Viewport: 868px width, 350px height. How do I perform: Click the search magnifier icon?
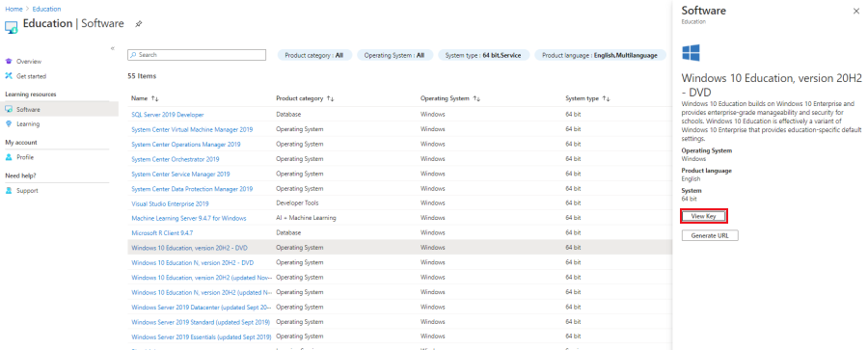133,55
